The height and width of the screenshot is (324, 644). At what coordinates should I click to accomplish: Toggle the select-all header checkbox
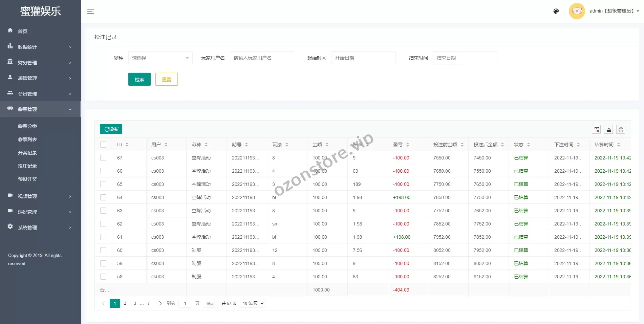[x=103, y=145]
